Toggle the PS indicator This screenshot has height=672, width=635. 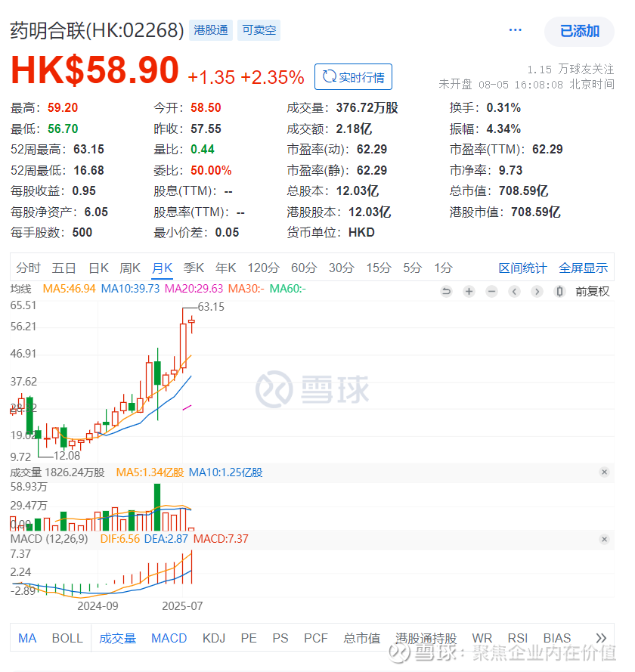(x=280, y=638)
